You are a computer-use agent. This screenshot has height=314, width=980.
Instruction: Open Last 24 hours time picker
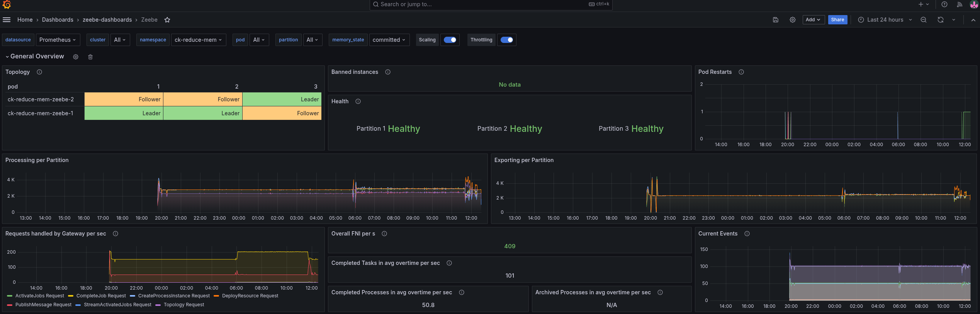click(885, 20)
